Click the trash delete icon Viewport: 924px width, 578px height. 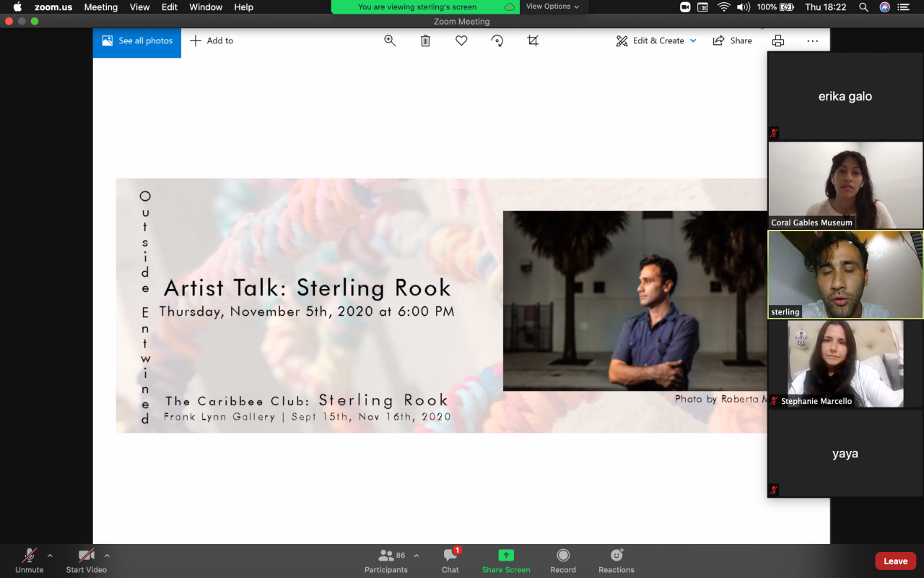point(425,41)
